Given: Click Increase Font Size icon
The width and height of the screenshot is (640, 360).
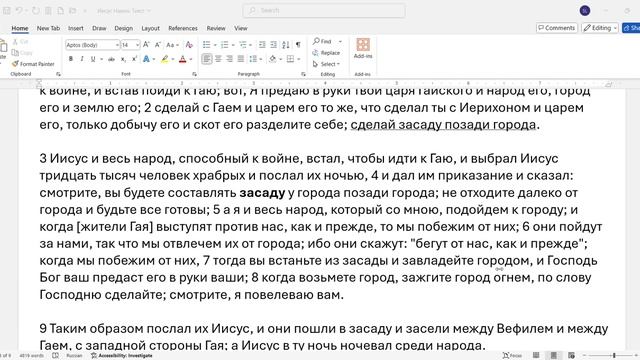Looking at the screenshot, I should click(x=146, y=44).
